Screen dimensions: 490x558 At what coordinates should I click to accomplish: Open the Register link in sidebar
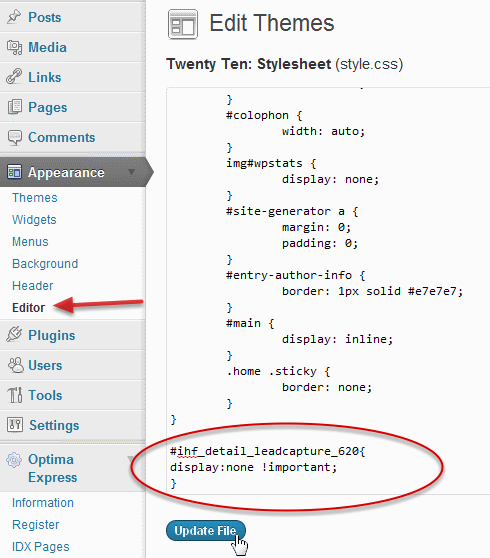pyautogui.click(x=36, y=525)
